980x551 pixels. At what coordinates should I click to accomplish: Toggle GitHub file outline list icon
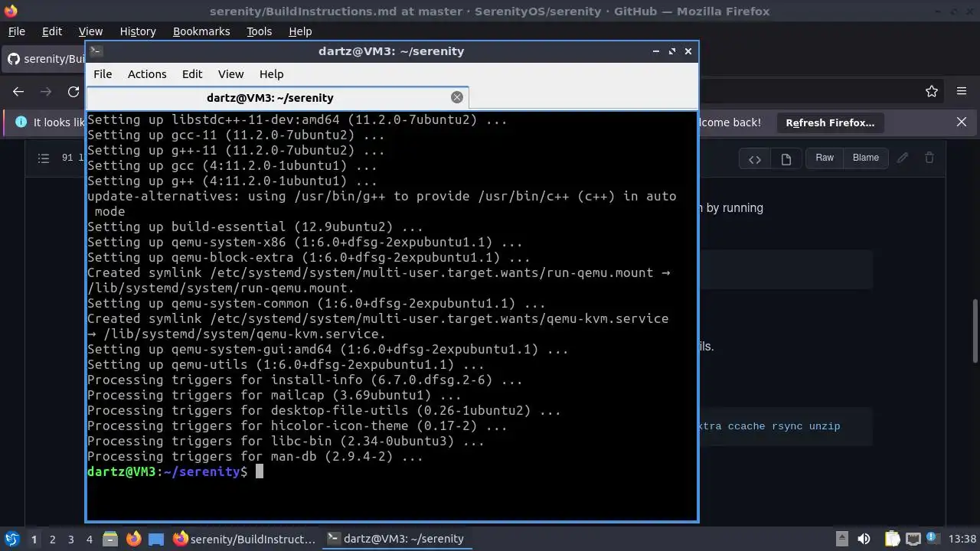pos(44,158)
